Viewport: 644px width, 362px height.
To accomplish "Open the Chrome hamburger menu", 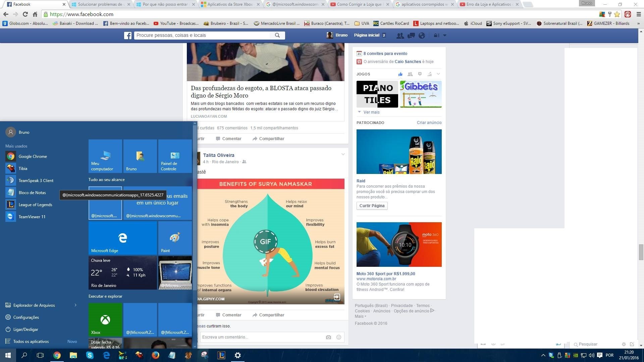I will [638, 14].
